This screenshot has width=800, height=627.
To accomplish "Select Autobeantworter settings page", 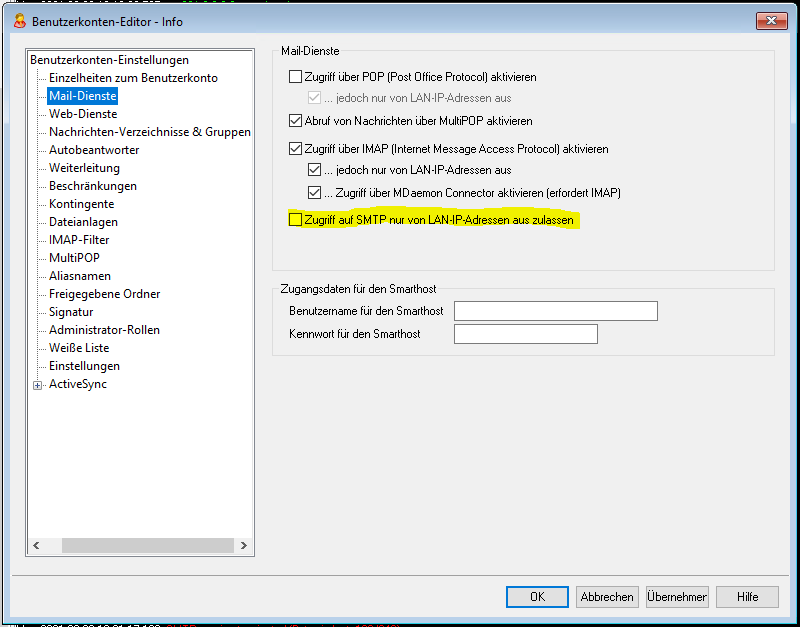I will tap(94, 150).
